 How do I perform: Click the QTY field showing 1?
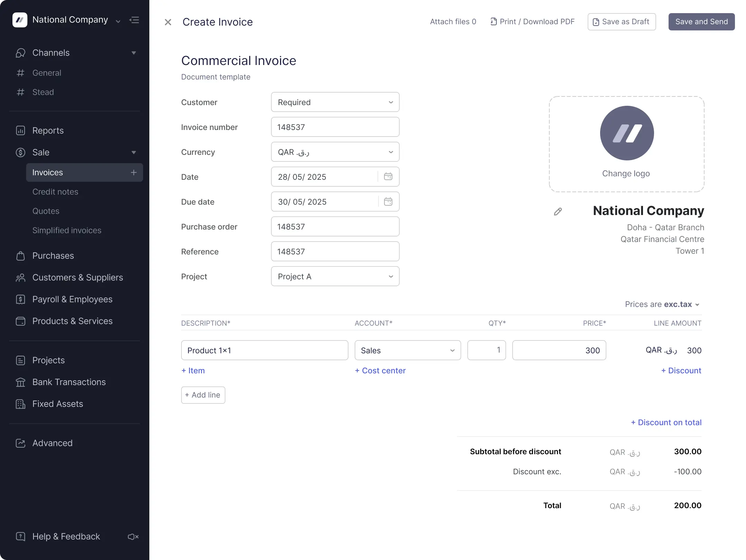(486, 350)
